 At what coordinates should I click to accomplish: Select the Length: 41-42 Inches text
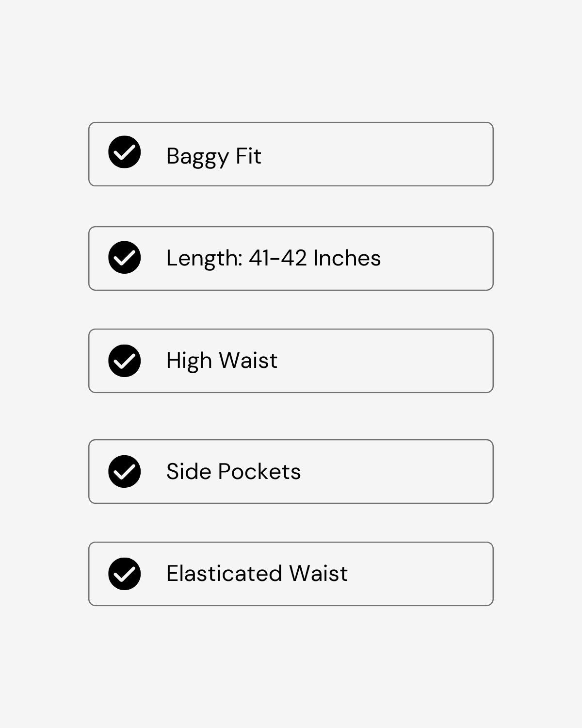pos(273,258)
